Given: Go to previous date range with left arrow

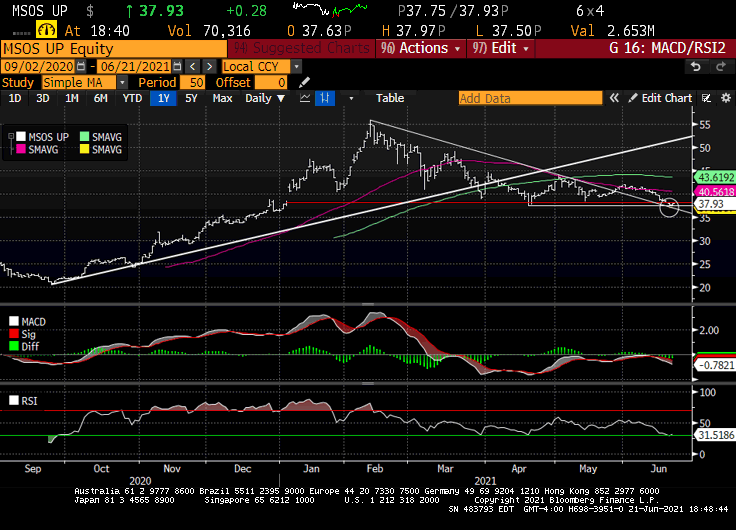Looking at the screenshot, I should (192, 66).
